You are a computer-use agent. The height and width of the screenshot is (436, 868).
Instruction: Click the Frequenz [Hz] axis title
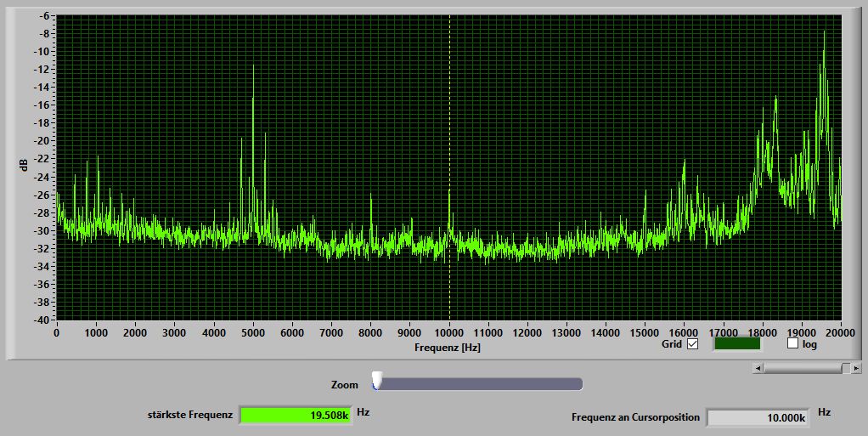[448, 348]
